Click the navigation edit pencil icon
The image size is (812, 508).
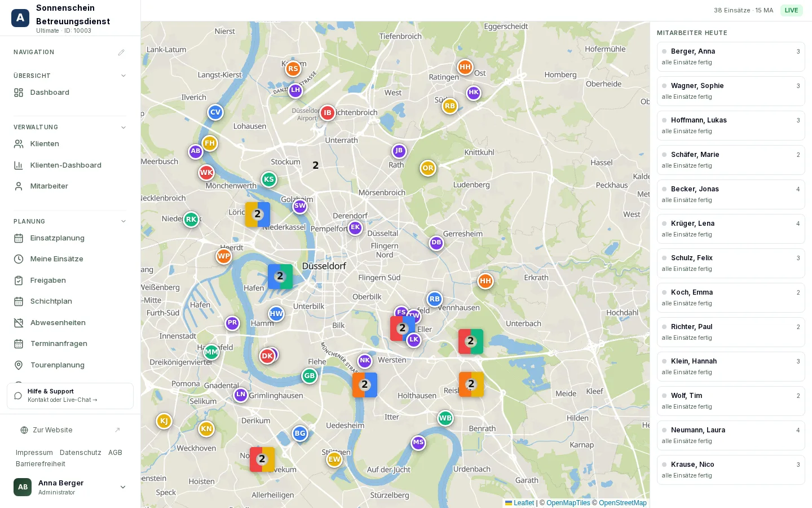tap(121, 52)
